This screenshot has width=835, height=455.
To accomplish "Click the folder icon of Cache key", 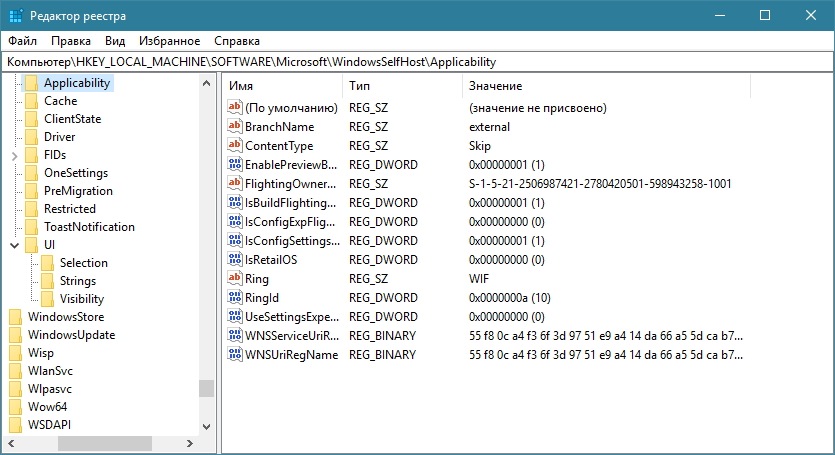I will [31, 101].
